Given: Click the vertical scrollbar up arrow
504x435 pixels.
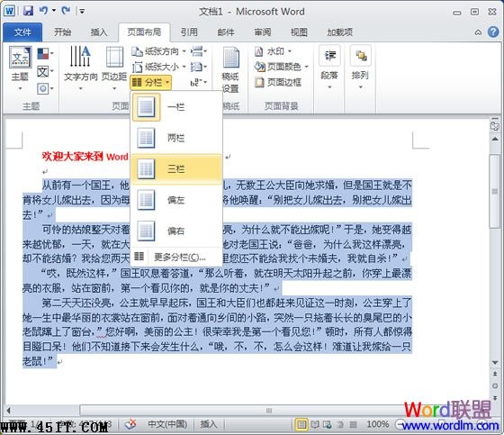Looking at the screenshot, I should coord(495,139).
